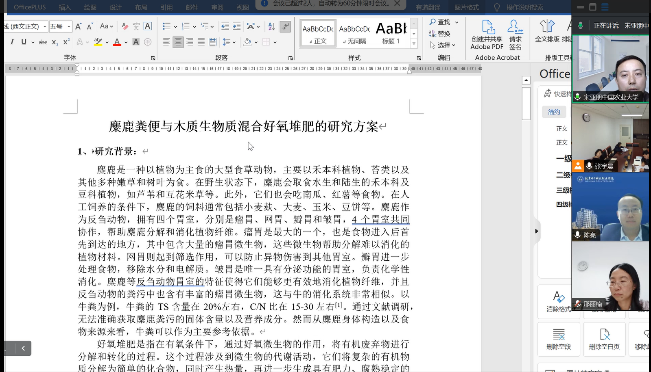Screen dimensions: 651x372
Task: Click the paragraph shading paint bucket
Action: click(x=247, y=42)
